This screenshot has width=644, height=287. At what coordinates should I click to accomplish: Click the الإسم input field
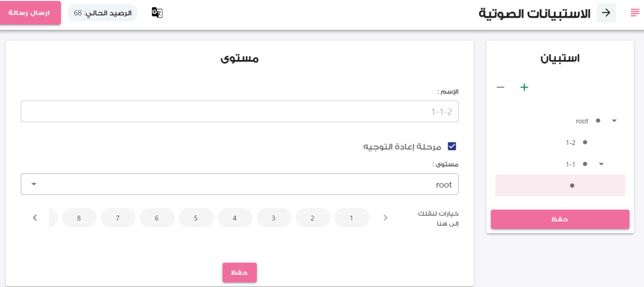point(240,111)
